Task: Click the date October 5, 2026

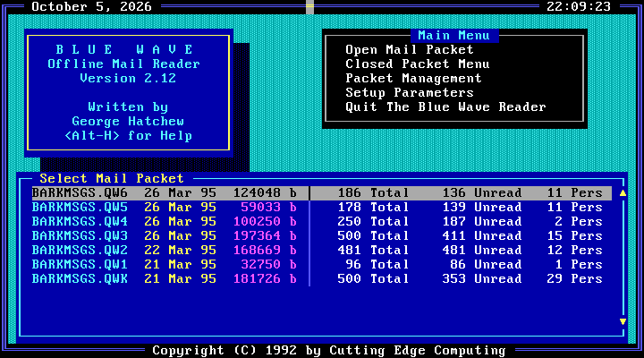Action: coord(91,6)
